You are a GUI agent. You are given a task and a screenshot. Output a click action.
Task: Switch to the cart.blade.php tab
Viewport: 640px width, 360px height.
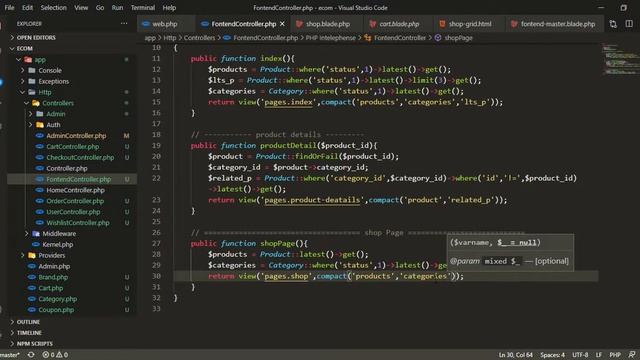(399, 24)
